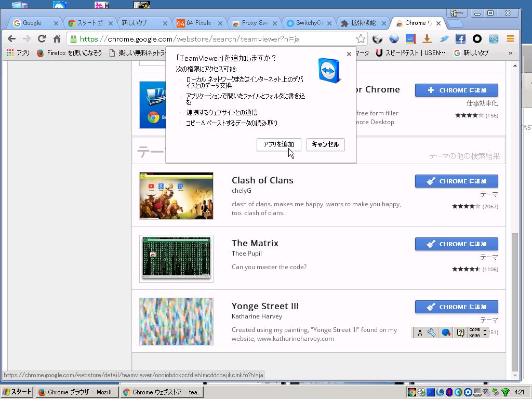The image size is (532, 399).
Task: Click the blue bird extension icon
Action: coord(444,39)
